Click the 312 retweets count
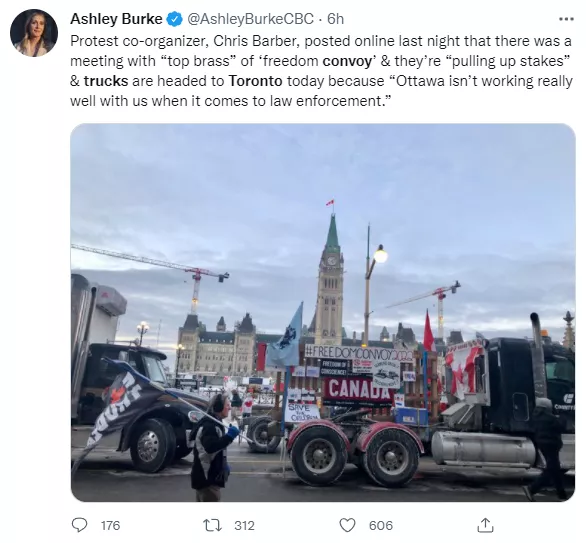This screenshot has width=586, height=543. click(244, 525)
